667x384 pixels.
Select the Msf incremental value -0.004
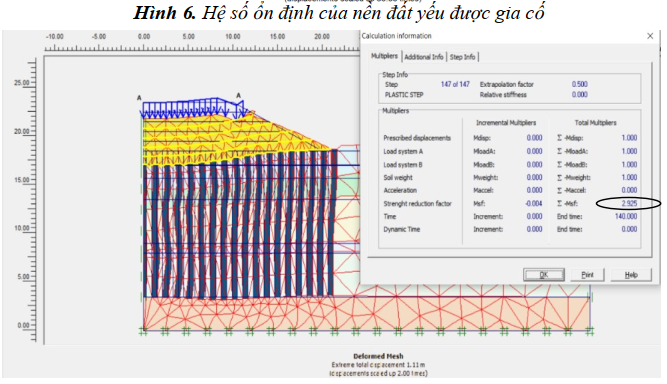coord(533,203)
